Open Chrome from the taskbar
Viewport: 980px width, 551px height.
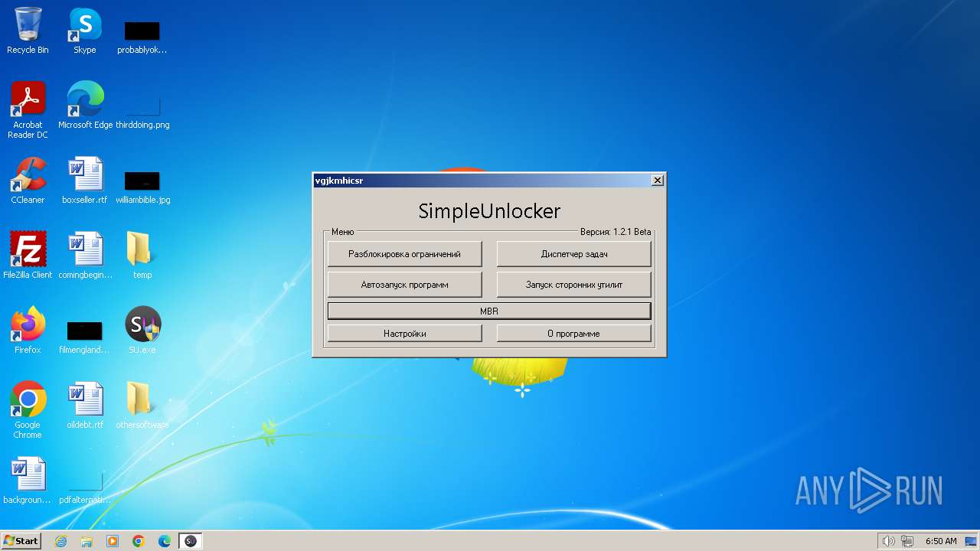pos(139,541)
